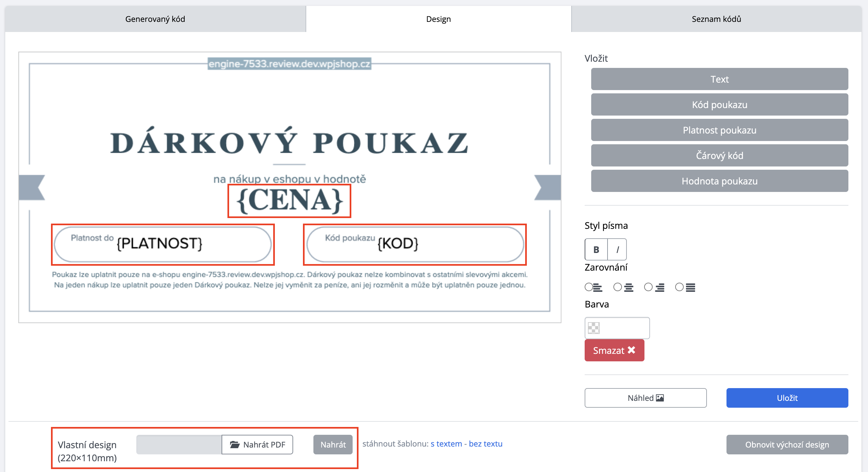Browse file via Nahrát PDF folder button

click(x=257, y=444)
